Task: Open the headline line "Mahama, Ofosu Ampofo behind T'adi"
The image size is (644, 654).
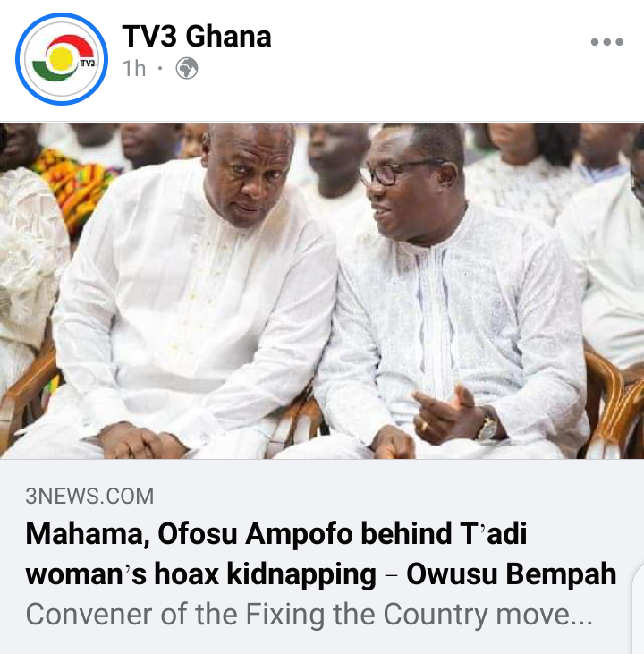Action: click(x=276, y=533)
